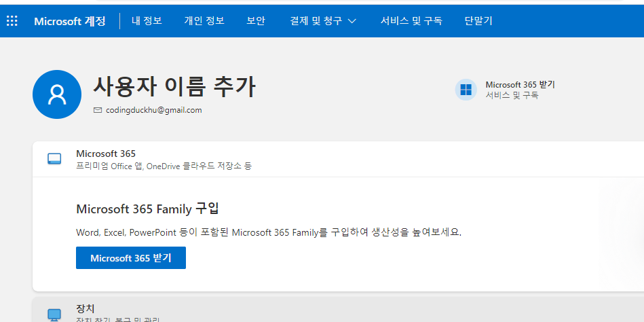Image resolution: width=644 pixels, height=322 pixels.
Task: Click the 서비스 및 구독 text under Microsoft 365 받기
Action: (512, 95)
